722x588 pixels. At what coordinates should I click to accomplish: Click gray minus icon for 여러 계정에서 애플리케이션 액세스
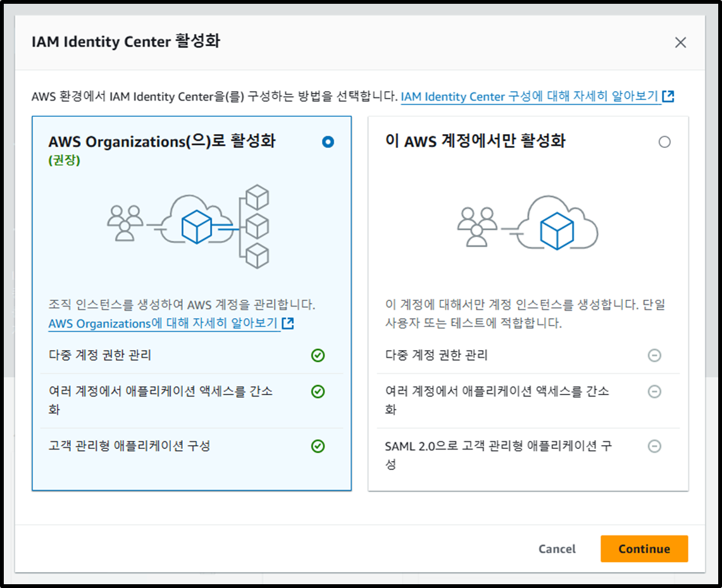654,391
